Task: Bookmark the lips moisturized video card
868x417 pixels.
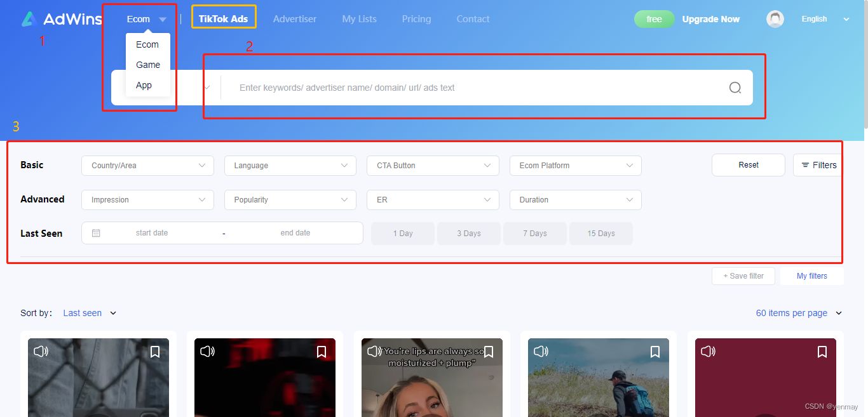Action: pos(489,352)
